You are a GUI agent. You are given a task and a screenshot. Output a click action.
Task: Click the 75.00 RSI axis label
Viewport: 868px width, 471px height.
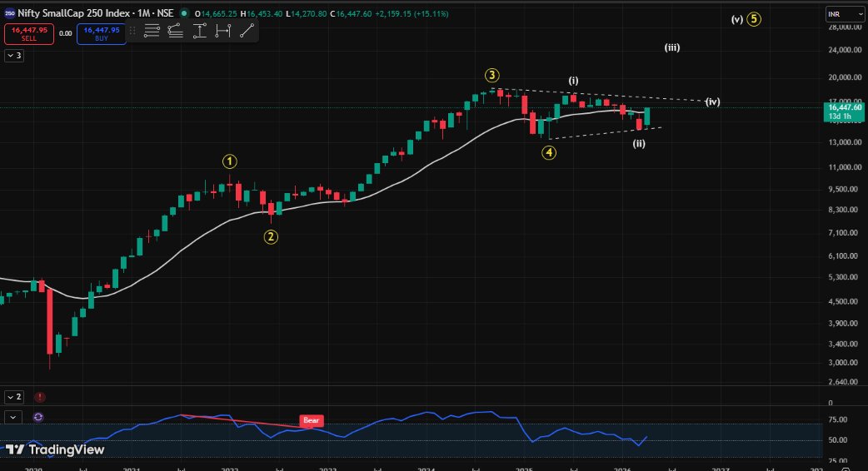838,419
